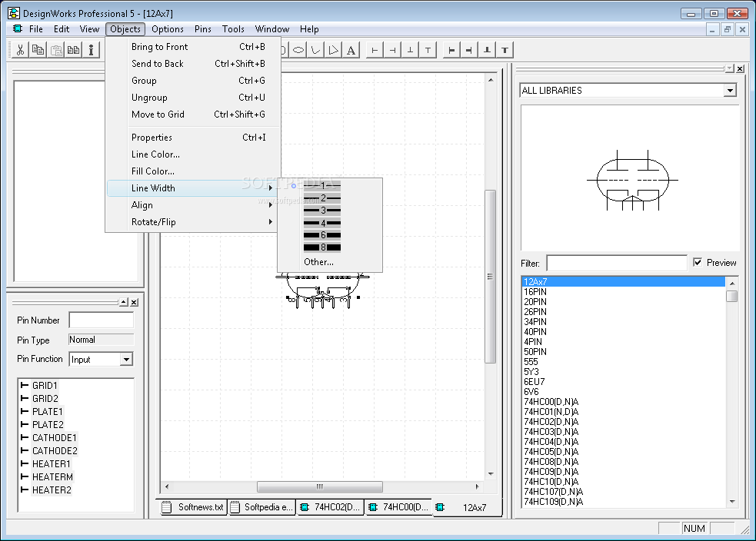
Task: Select the thin downward pin tool
Action: 428,50
